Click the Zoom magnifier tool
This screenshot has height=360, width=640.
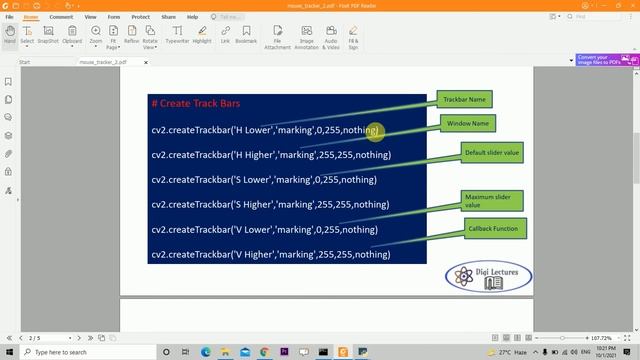tap(96, 33)
